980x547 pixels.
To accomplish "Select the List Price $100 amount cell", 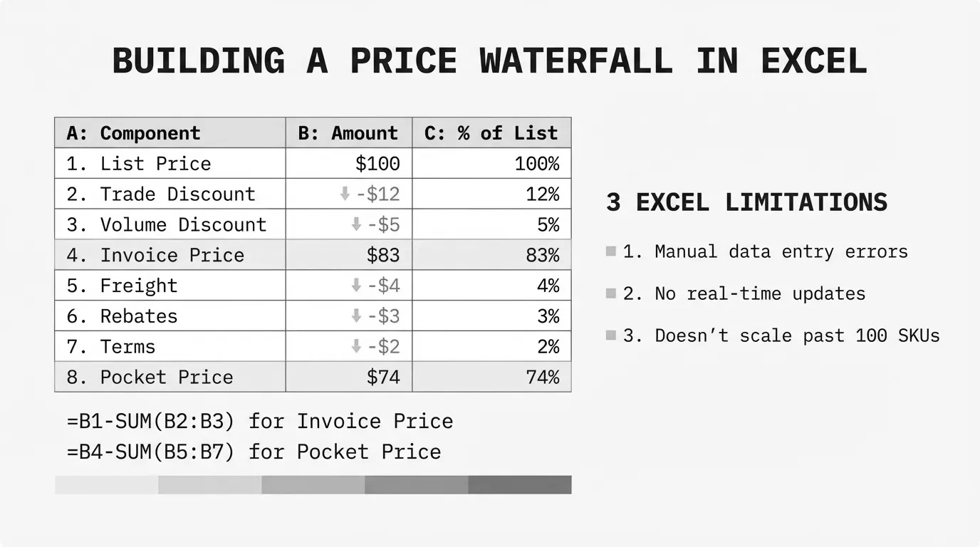I will pos(348,164).
